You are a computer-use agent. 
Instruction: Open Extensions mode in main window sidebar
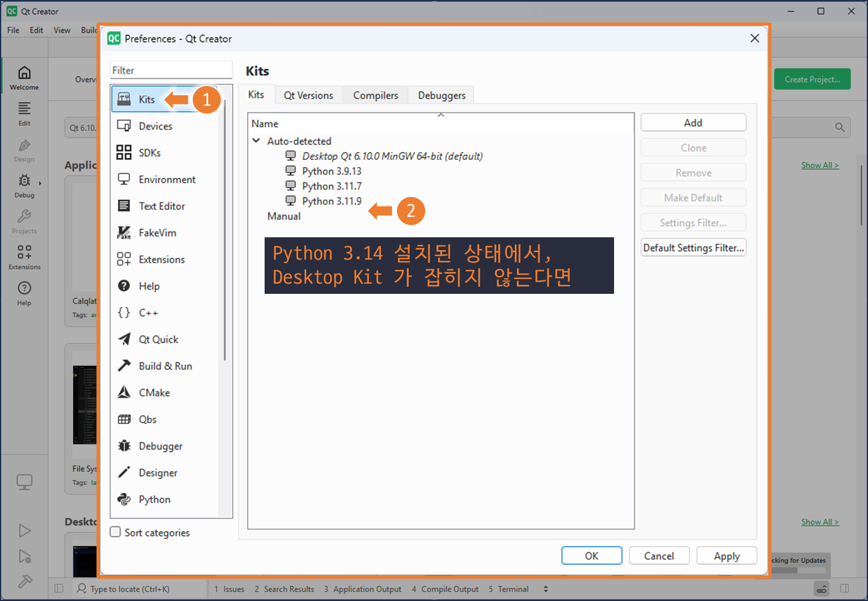click(25, 258)
